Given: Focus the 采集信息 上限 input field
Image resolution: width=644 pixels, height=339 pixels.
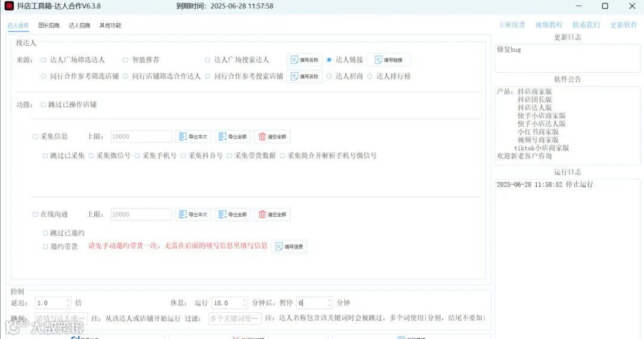Looking at the screenshot, I should tap(141, 136).
